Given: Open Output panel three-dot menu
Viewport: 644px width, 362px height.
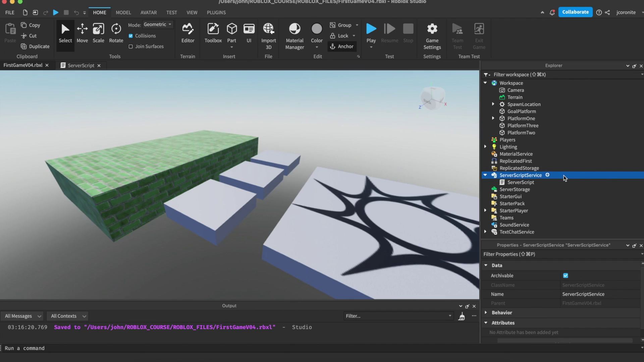Looking at the screenshot, I should (474, 316).
